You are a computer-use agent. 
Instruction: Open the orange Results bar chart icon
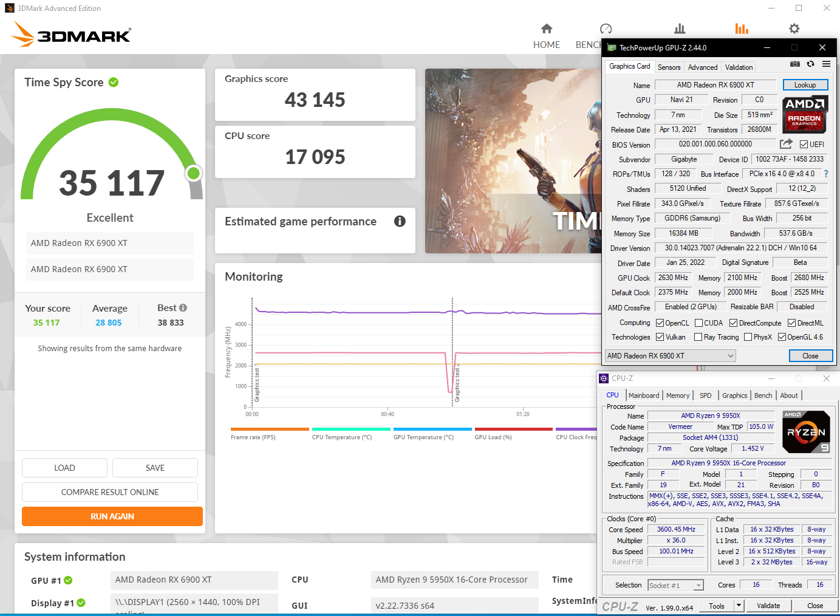(742, 29)
